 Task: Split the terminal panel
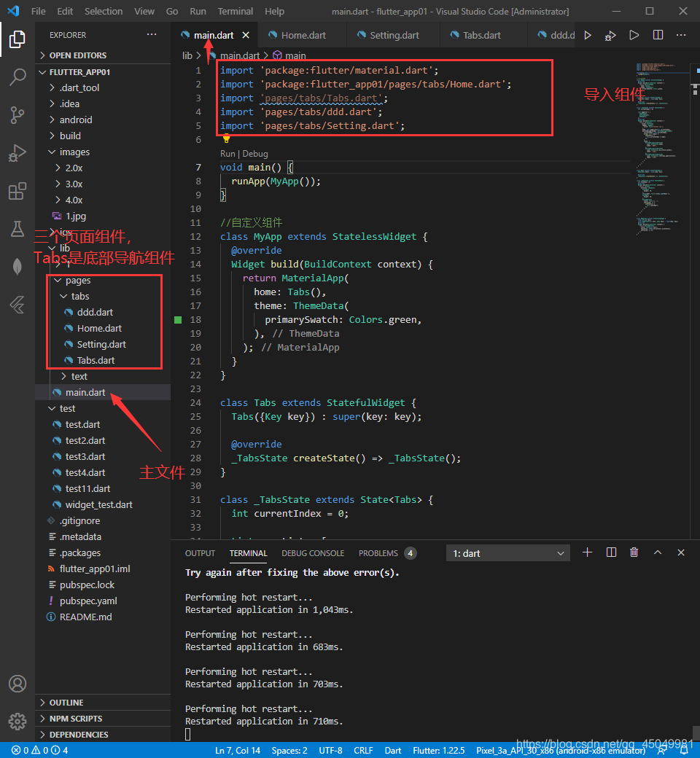click(x=612, y=552)
